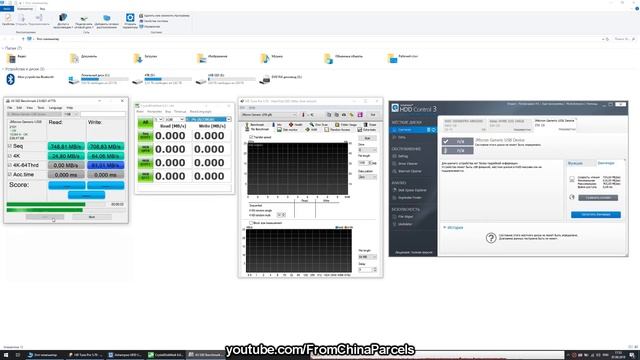The width and height of the screenshot is (640, 360).
Task: Open 64 MB file length dropdown in HD Tune
Action: pyautogui.click(x=367, y=257)
